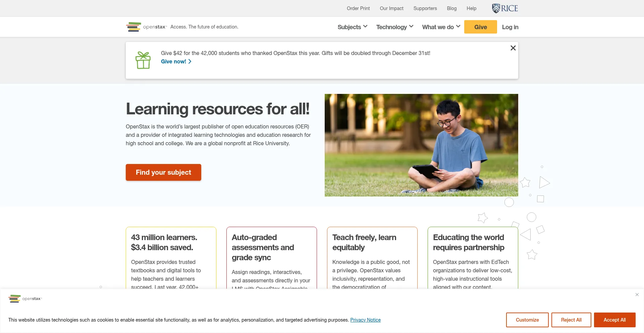Click the OpenStax logo in header

tap(146, 27)
